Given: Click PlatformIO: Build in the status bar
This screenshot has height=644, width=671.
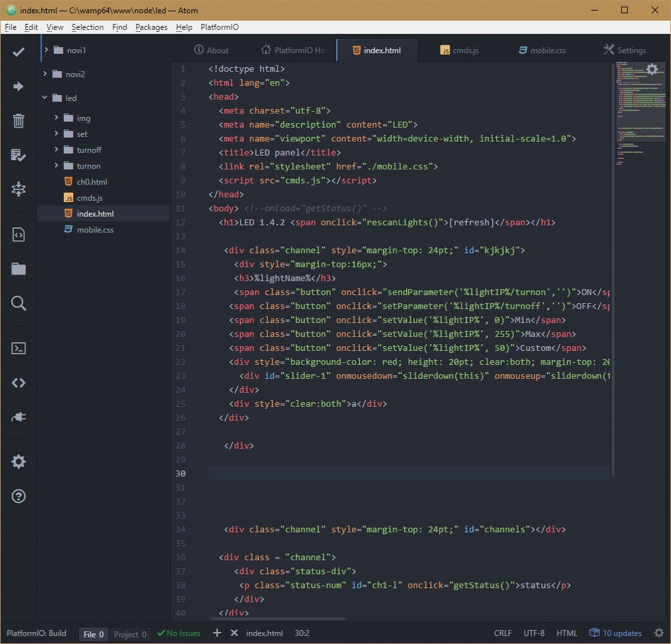Looking at the screenshot, I should [37, 633].
